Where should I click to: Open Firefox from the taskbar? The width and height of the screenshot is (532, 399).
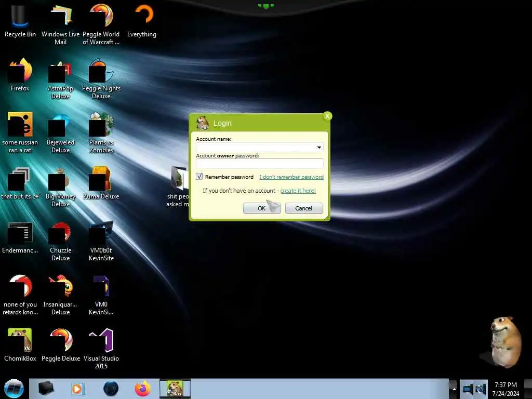[x=143, y=389]
